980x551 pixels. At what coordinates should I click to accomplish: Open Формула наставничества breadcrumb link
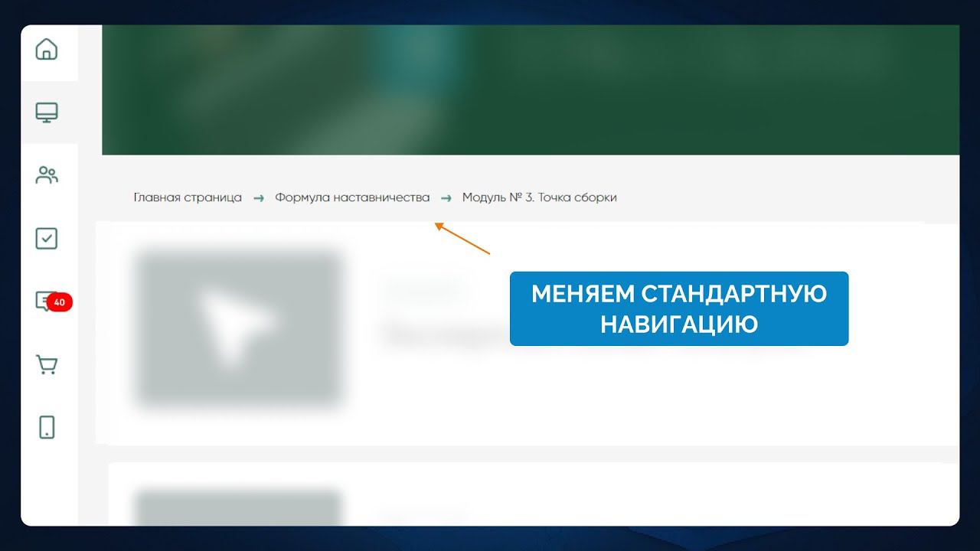(x=352, y=197)
